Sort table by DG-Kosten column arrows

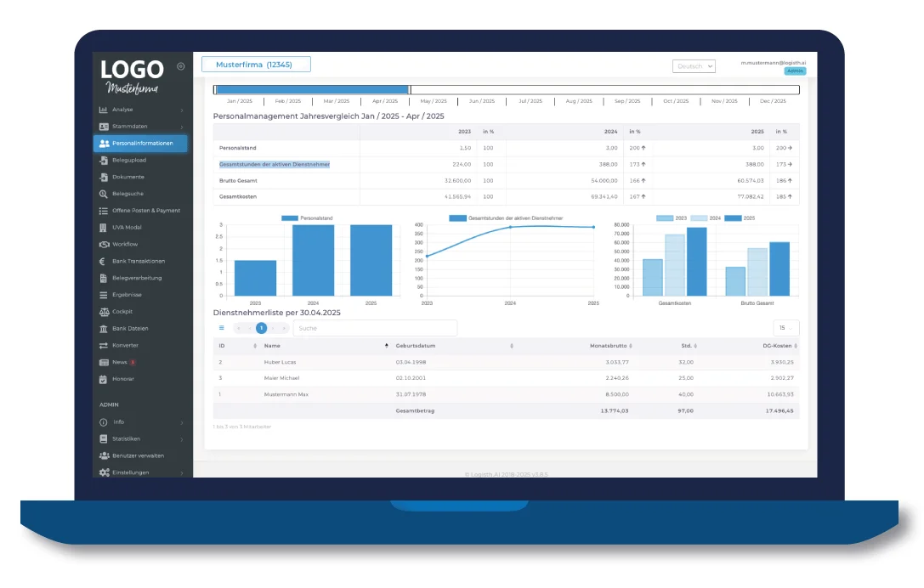click(796, 346)
